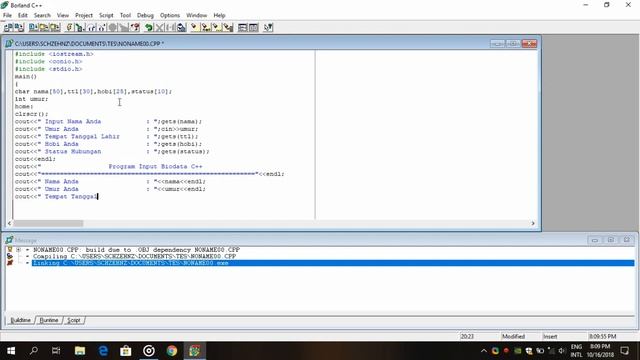Click the gray X toolbar icon
This screenshot has height=360, width=640.
(160, 27)
